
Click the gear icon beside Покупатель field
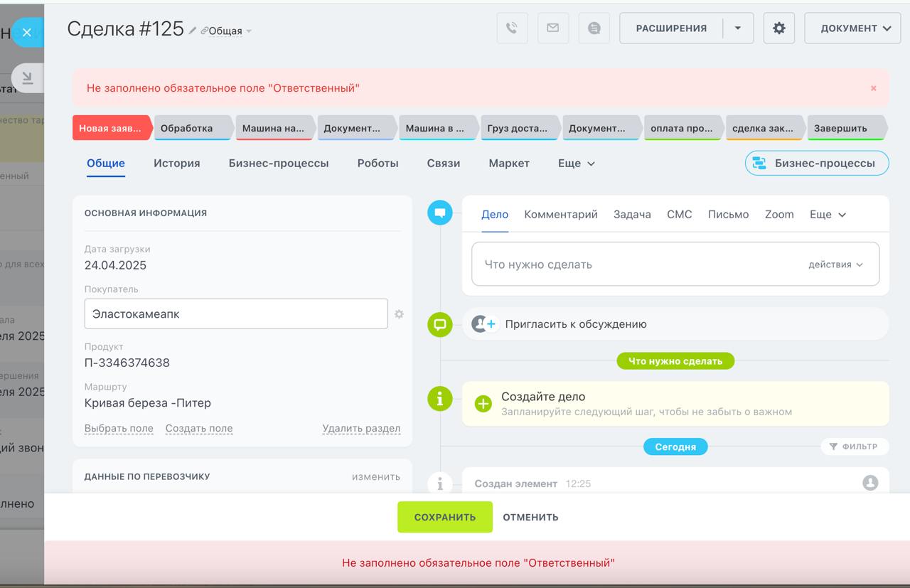(x=399, y=314)
